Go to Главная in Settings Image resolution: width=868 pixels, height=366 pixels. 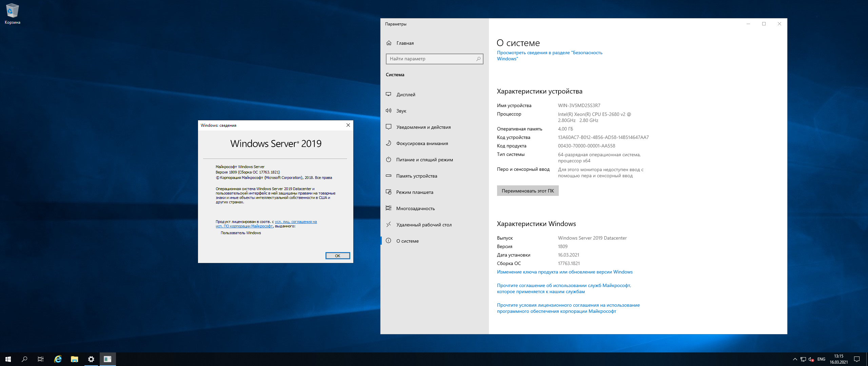pyautogui.click(x=435, y=43)
